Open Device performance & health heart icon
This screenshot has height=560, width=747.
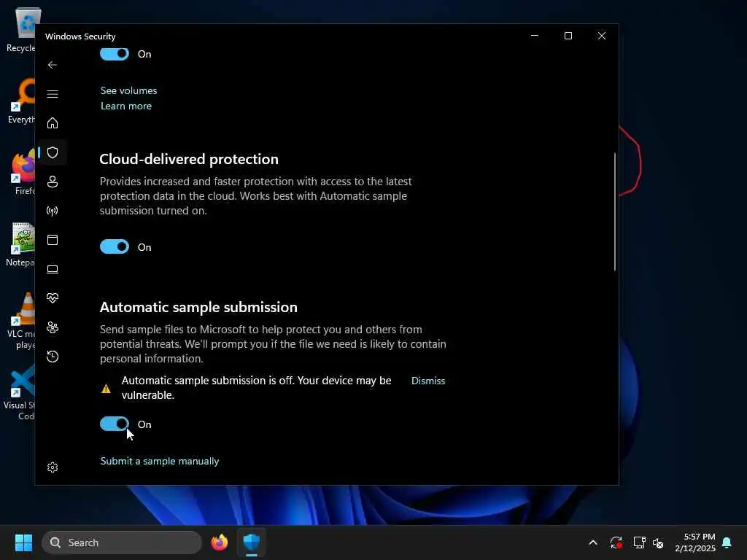[53, 298]
